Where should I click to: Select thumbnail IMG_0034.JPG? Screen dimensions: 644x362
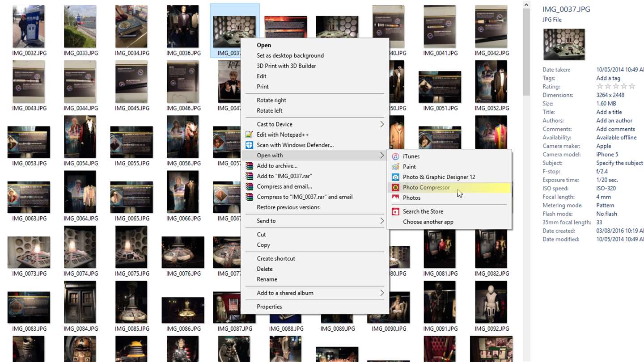(131, 27)
